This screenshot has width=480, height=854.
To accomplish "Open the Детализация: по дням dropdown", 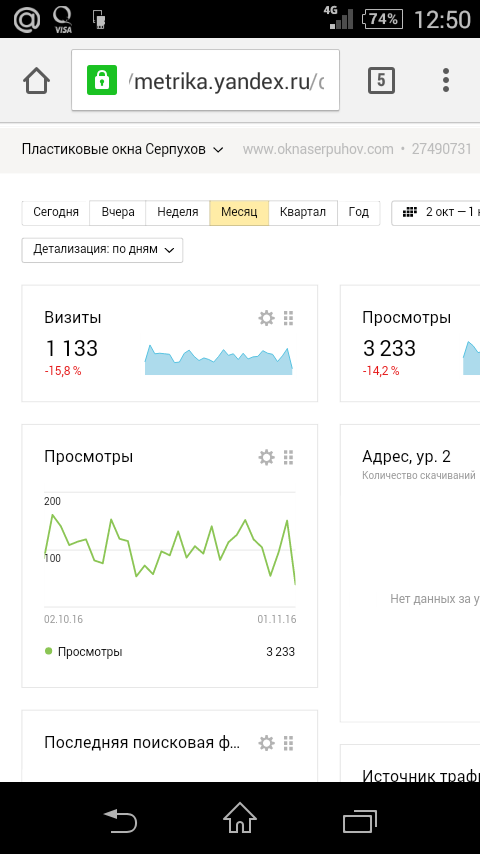I will (x=102, y=250).
